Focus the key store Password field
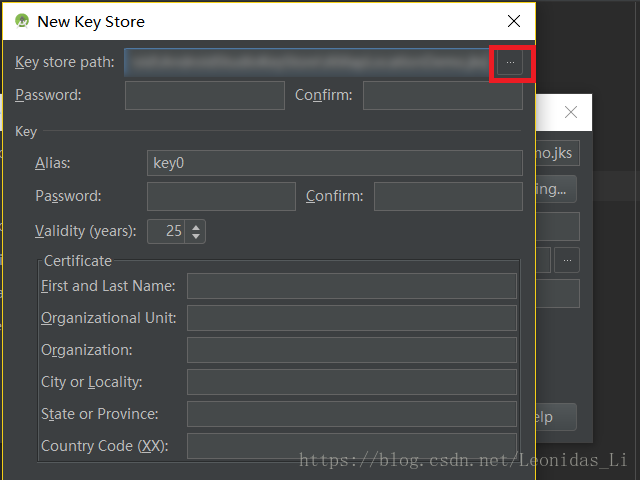Screen dimensions: 640x480 205,95
